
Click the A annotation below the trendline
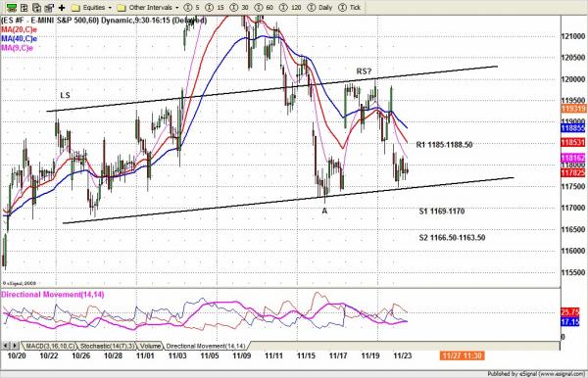(x=324, y=211)
